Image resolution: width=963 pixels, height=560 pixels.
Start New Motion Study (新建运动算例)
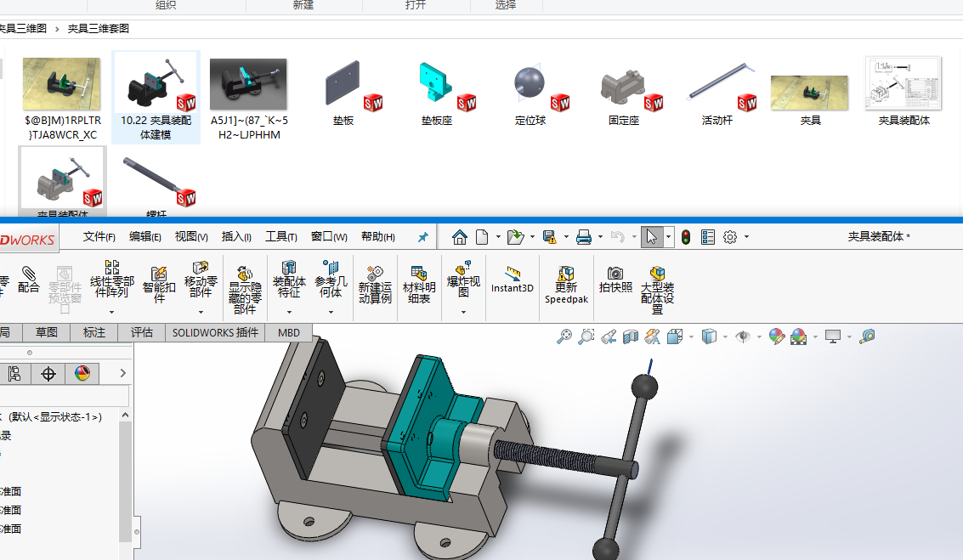click(x=375, y=285)
